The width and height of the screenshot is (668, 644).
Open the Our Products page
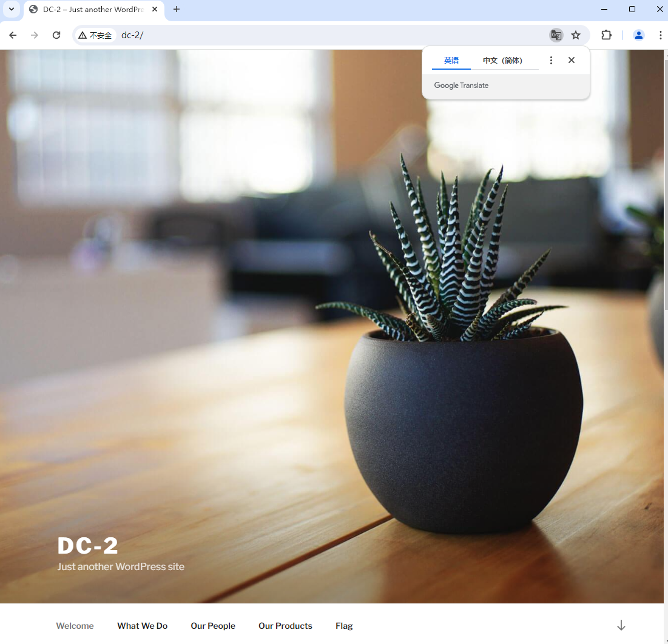[x=285, y=626]
